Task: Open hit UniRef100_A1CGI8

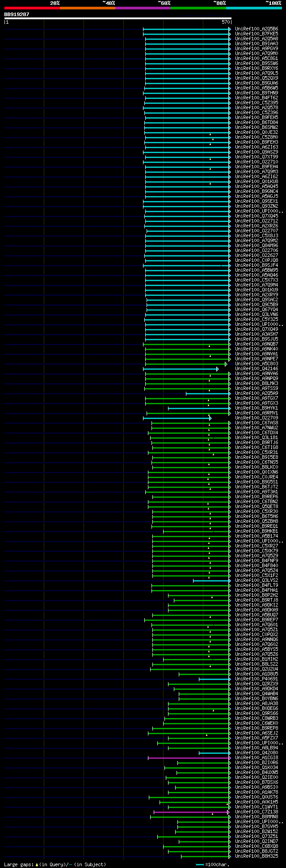Action: click(x=257, y=758)
